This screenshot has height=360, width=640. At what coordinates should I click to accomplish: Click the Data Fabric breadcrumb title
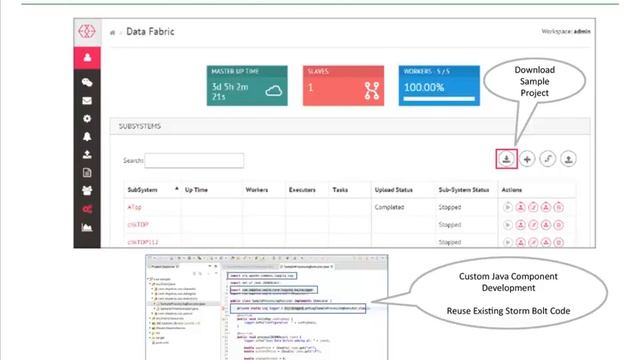point(150,32)
